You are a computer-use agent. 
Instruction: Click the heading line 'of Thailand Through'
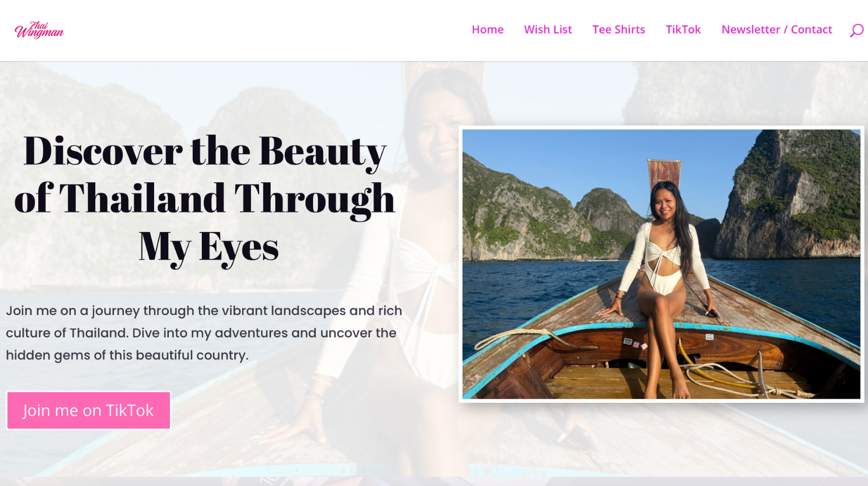pyautogui.click(x=205, y=199)
